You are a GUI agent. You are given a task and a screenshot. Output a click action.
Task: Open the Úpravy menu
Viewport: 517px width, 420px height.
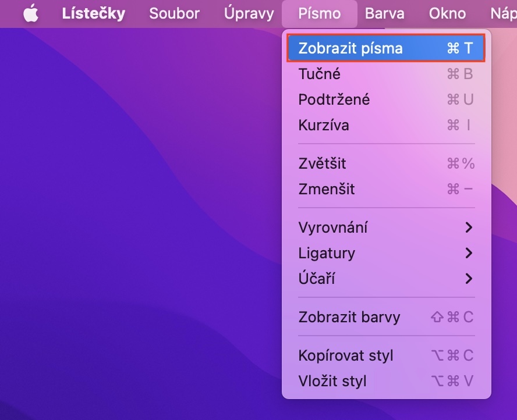tap(249, 13)
